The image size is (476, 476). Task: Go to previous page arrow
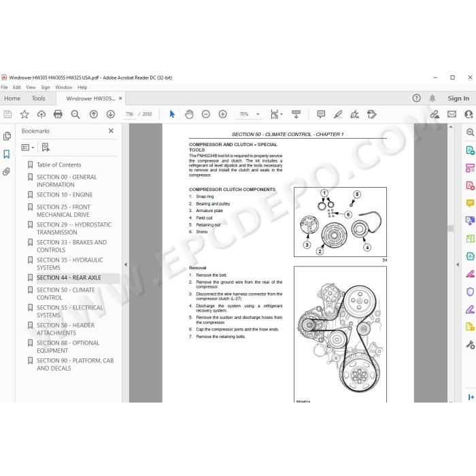pos(94,114)
